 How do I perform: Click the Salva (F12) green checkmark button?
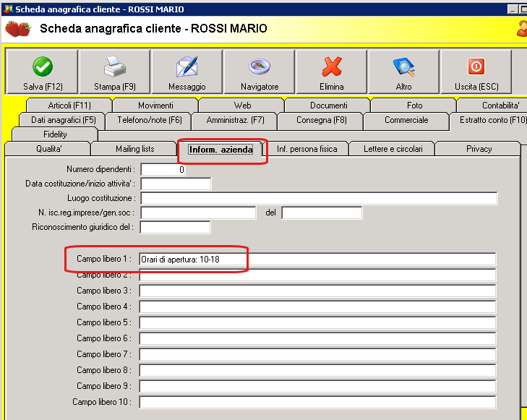pos(43,72)
